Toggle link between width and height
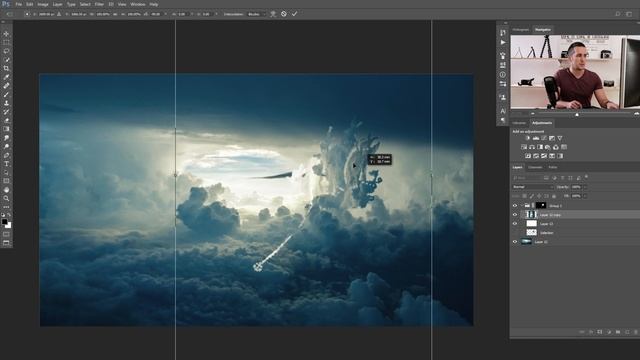 tap(115, 14)
